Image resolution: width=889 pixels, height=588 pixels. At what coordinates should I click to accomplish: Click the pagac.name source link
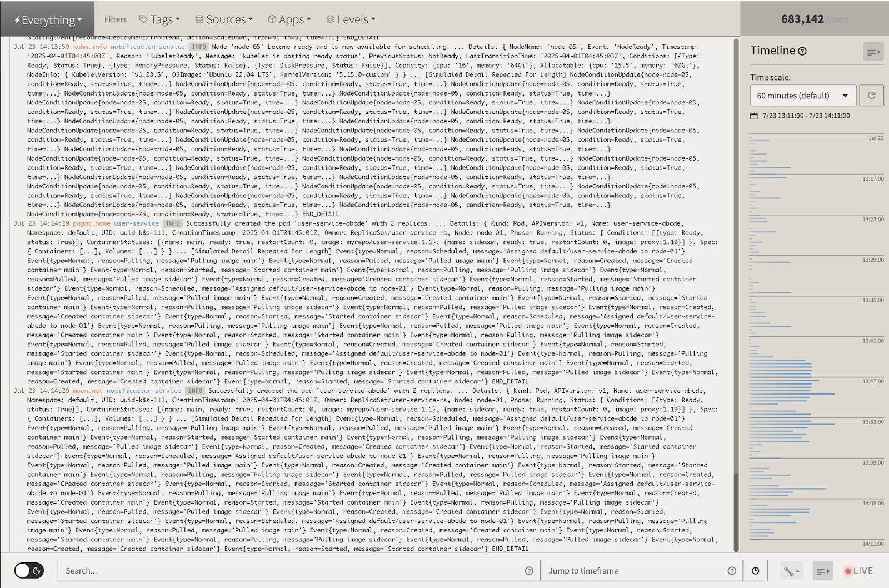coord(92,223)
